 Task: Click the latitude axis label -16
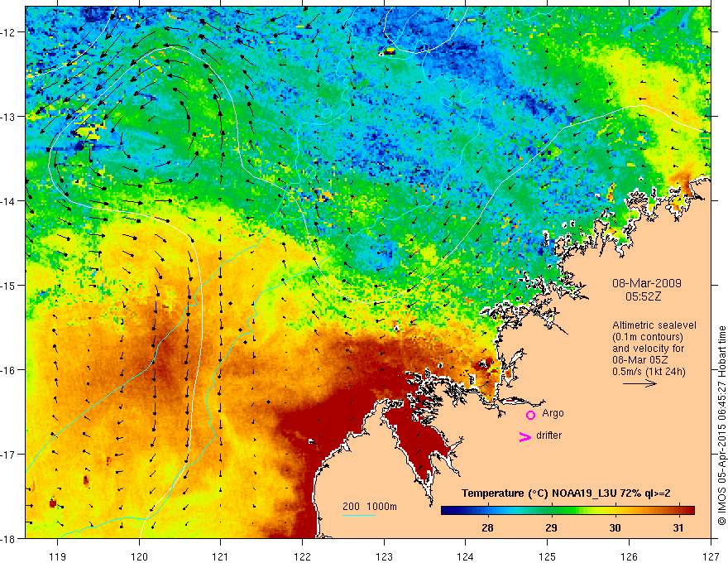[8, 370]
